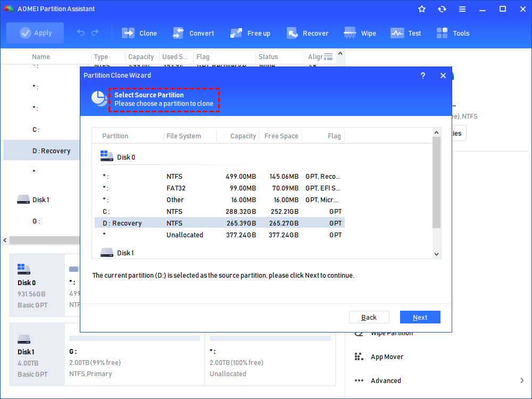Image resolution: width=532 pixels, height=399 pixels.
Task: Click the Disk 0 icon in wizard list
Action: (107, 156)
